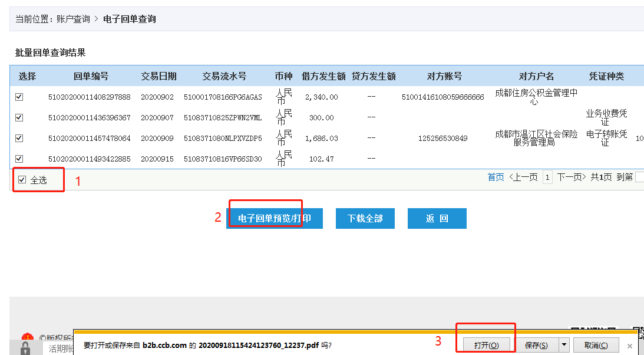Dismiss download bar with X icon
The width and height of the screenshot is (644, 355).
630,346
